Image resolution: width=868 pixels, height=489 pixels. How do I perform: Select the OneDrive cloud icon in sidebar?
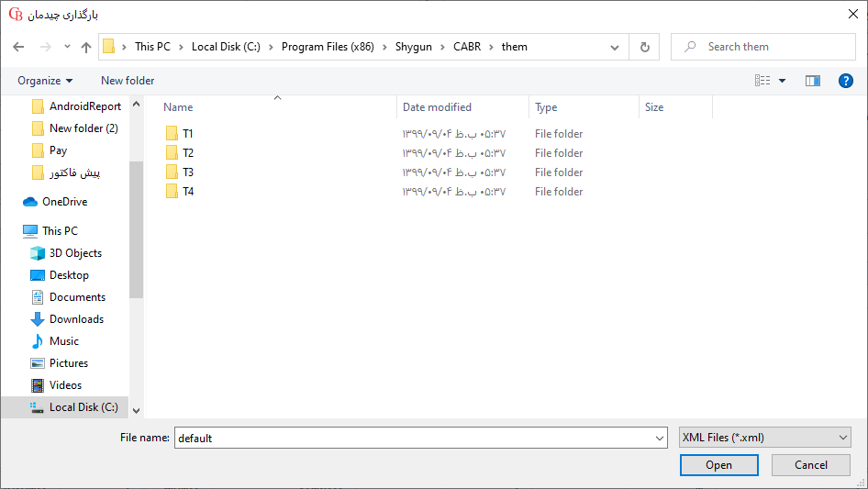point(30,202)
